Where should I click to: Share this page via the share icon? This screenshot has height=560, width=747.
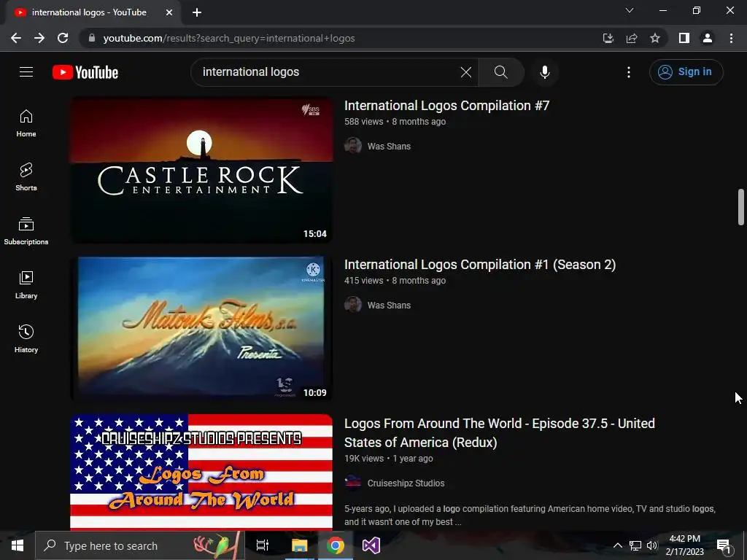[632, 38]
